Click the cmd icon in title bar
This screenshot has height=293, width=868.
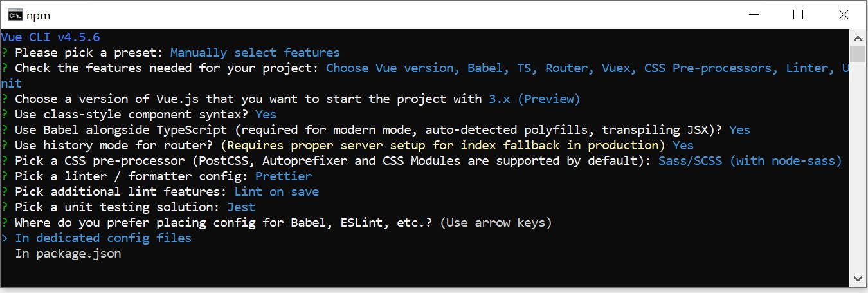pyautogui.click(x=15, y=15)
